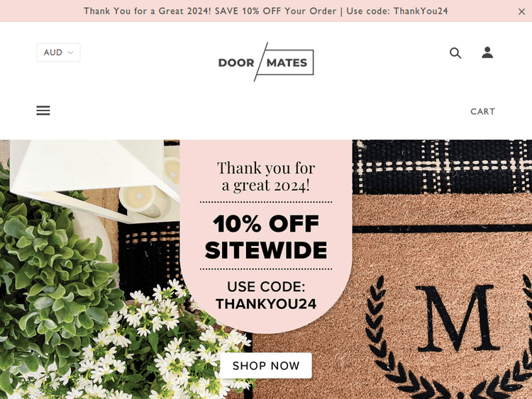Click the SHOP NOW button
532x399 pixels.
(266, 366)
